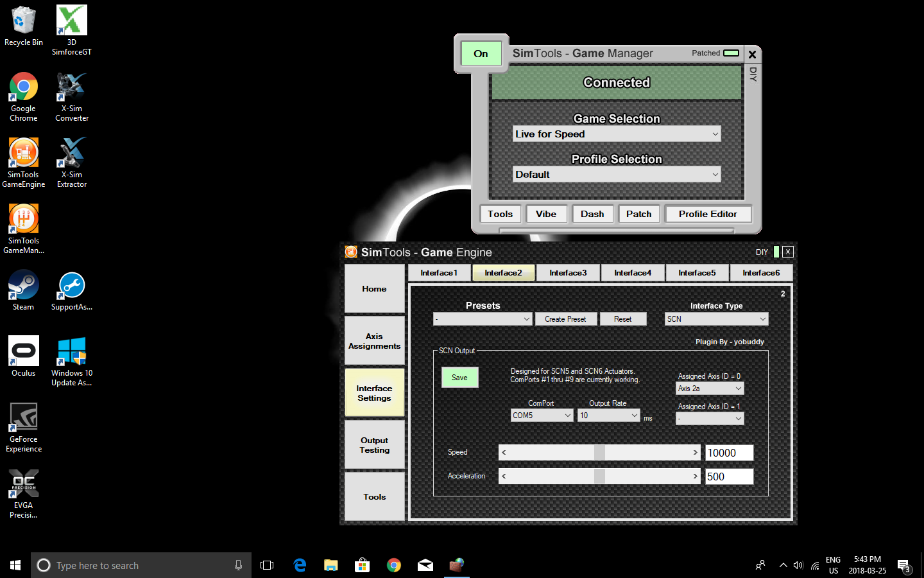This screenshot has height=578, width=924.
Task: Open the Output Rate dropdown
Action: click(608, 416)
